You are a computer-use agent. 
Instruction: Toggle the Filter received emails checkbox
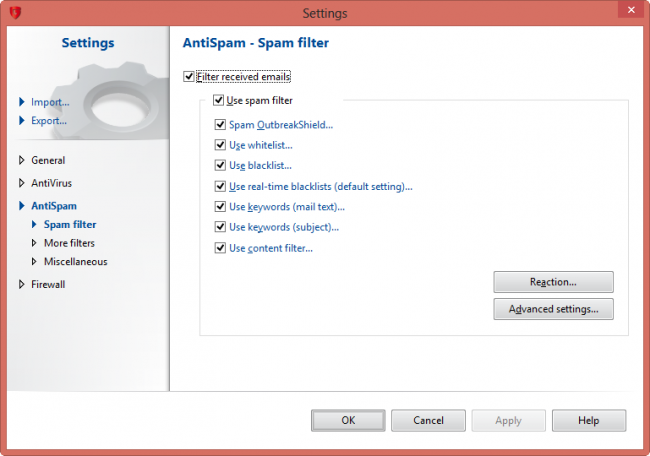point(190,76)
